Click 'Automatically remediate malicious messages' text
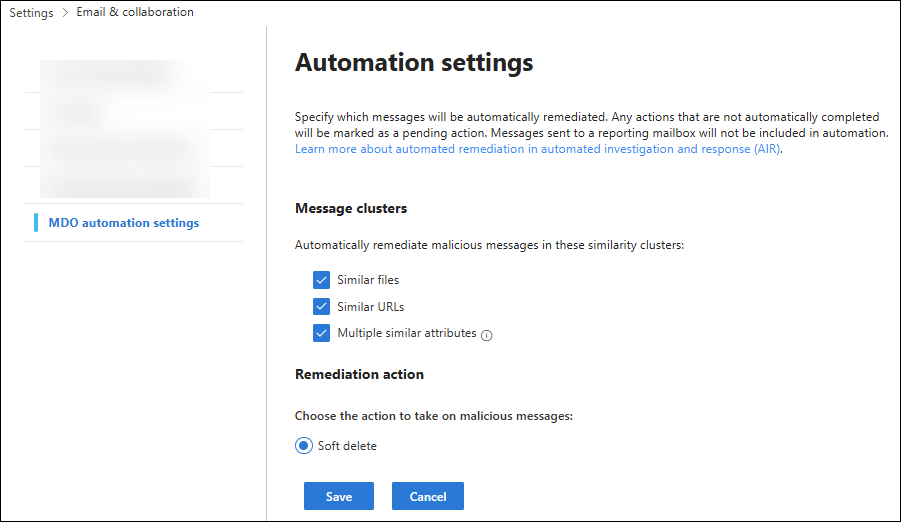Viewport: 901px width, 522px height. tap(490, 245)
